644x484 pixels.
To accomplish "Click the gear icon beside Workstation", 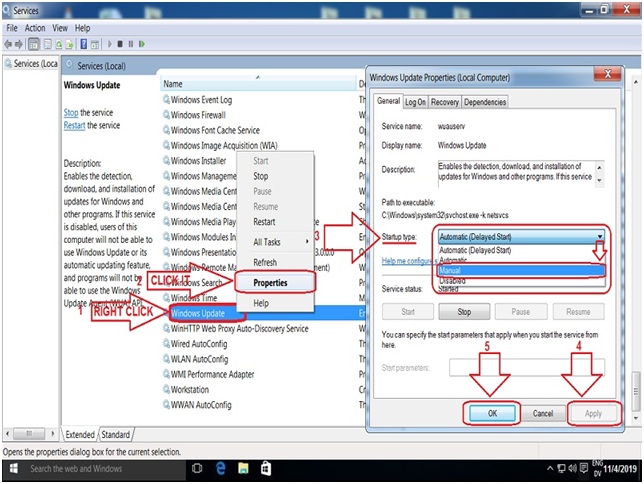I will (x=166, y=389).
